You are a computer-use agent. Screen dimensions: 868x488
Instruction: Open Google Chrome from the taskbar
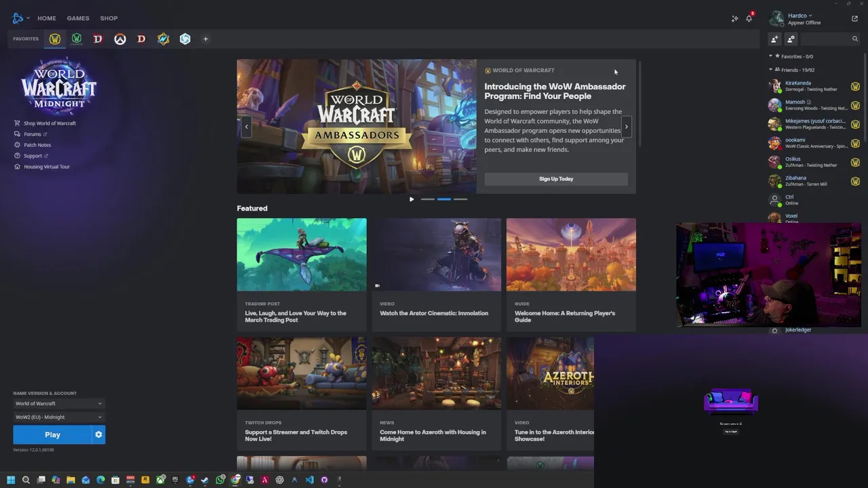pos(235,480)
